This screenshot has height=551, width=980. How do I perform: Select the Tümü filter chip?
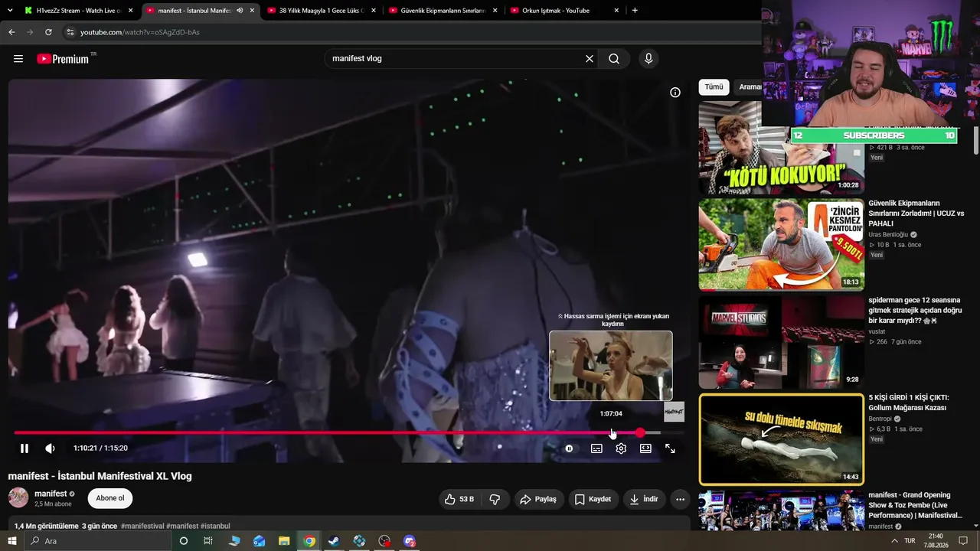tap(714, 87)
